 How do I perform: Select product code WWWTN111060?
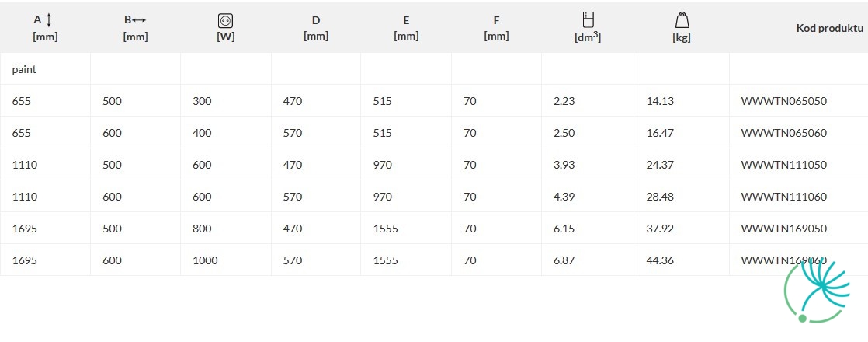784,197
